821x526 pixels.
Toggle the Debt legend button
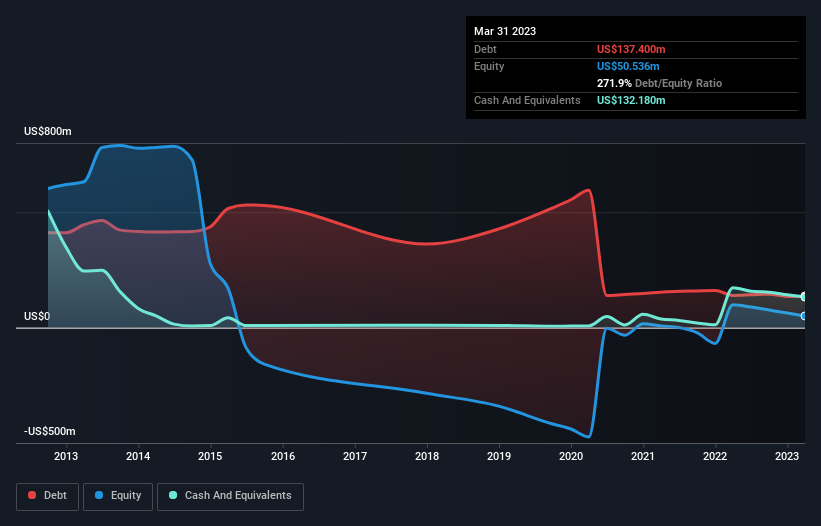47,496
